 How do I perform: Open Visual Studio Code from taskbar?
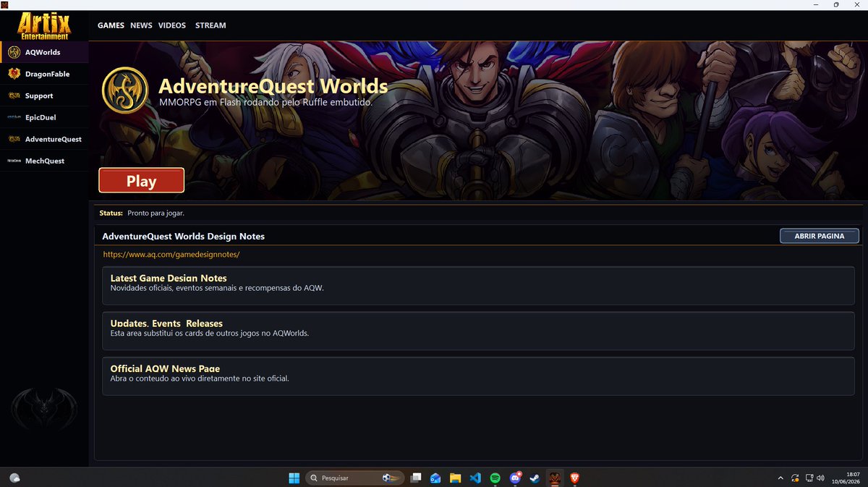click(x=475, y=478)
